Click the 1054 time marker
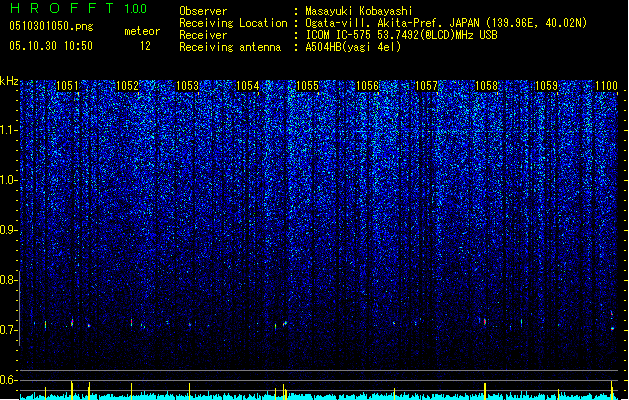629x400 pixels. [x=248, y=86]
